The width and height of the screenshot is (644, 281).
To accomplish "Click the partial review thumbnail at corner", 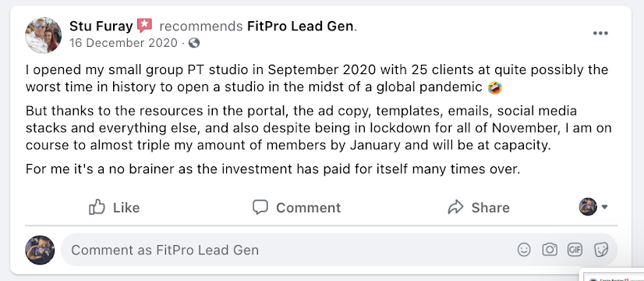I will 612,275.
